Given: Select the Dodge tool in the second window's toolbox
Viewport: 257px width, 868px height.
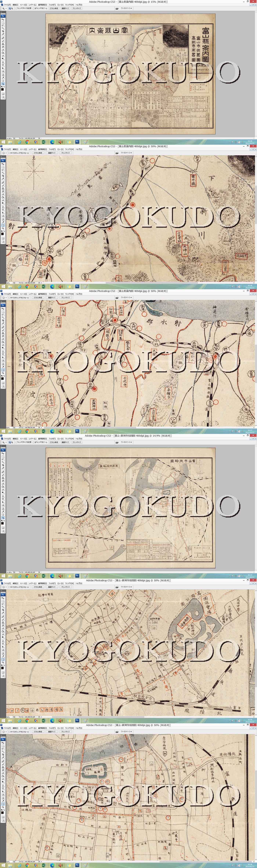Looking at the screenshot, I should [3, 203].
